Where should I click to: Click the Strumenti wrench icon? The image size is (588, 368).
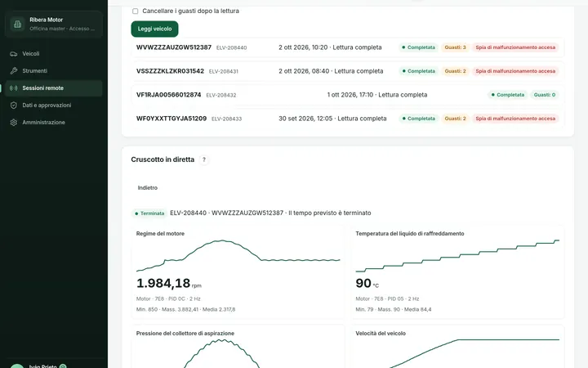14,70
